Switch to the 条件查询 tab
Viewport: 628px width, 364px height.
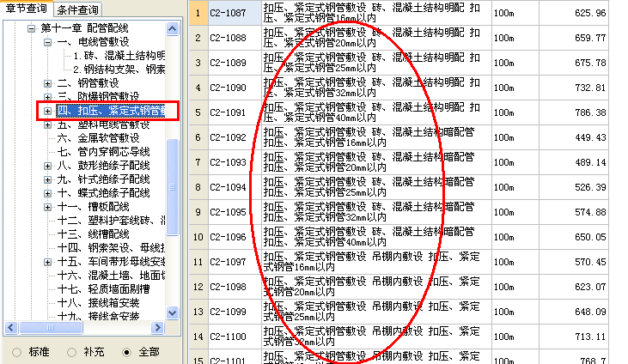[x=77, y=9]
